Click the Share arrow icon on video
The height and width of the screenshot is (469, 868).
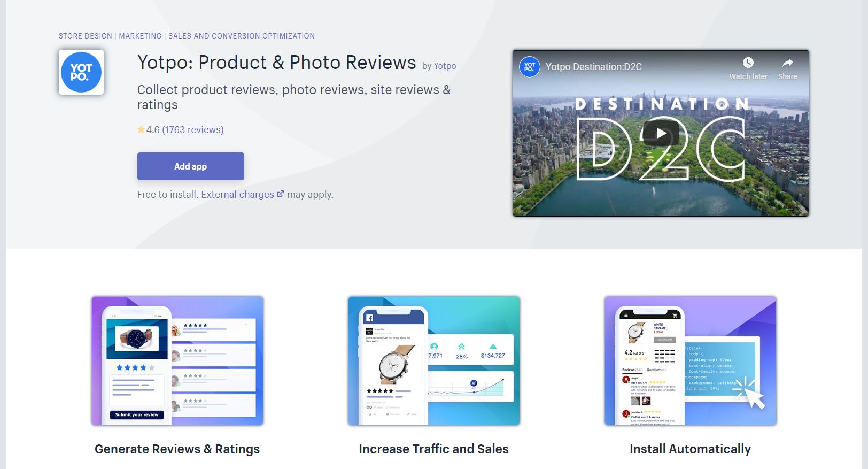point(787,63)
